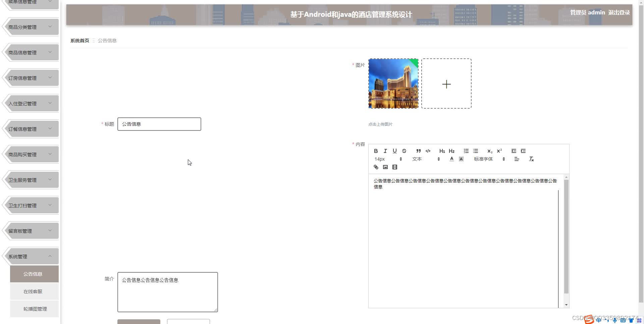Screen dimensions: 644x324
Task: Insert a code block in the editor
Action: (428, 151)
